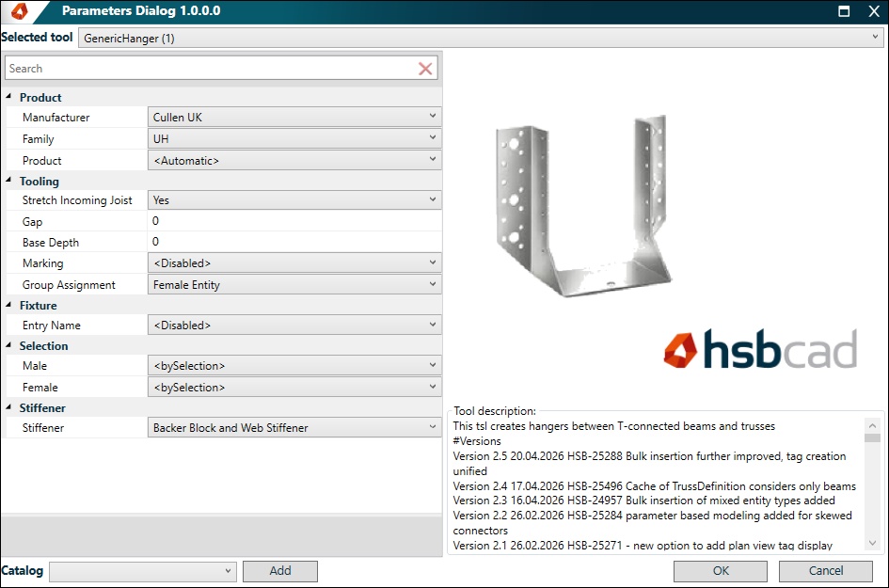Image resolution: width=889 pixels, height=588 pixels.
Task: Open the Catalog dropdown
Action: click(143, 571)
